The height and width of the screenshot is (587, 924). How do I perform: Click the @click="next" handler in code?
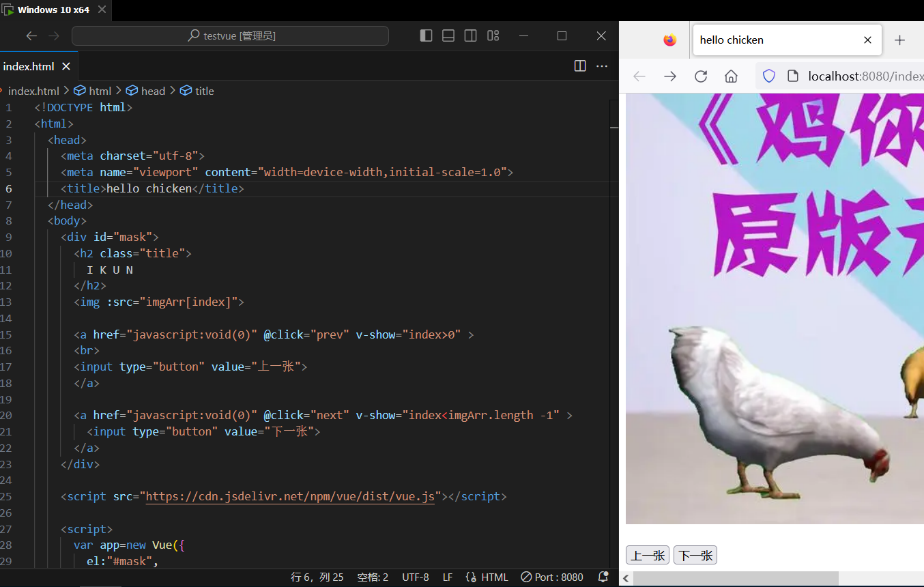pyautogui.click(x=306, y=415)
